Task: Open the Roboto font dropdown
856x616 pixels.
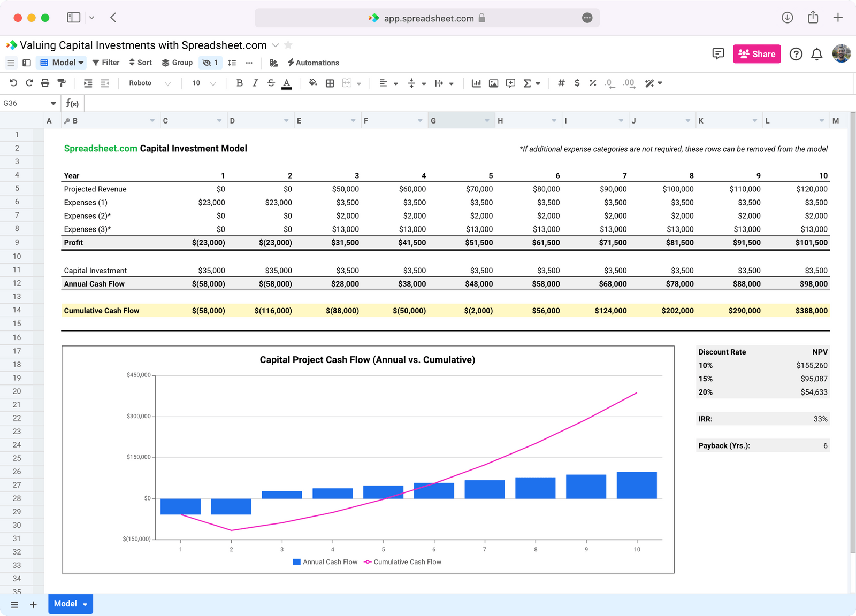Action: pyautogui.click(x=150, y=83)
